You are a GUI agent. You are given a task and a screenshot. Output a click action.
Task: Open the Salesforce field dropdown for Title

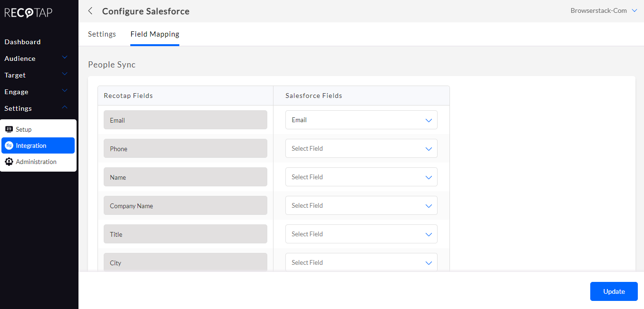tap(361, 234)
